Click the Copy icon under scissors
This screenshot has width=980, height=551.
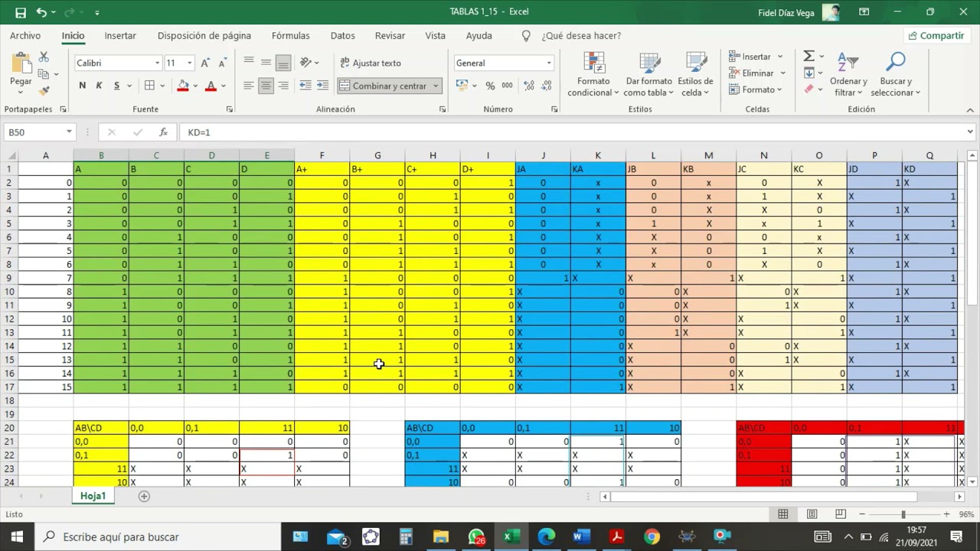click(x=44, y=73)
